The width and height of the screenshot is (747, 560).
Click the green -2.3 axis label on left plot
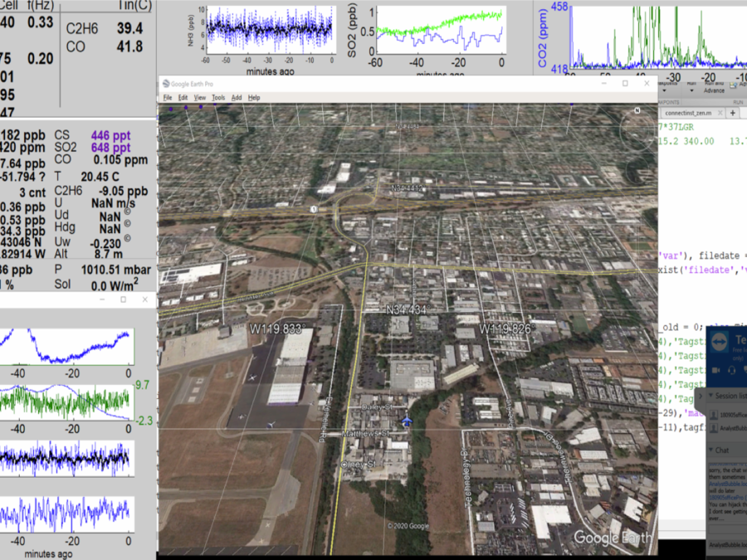144,421
